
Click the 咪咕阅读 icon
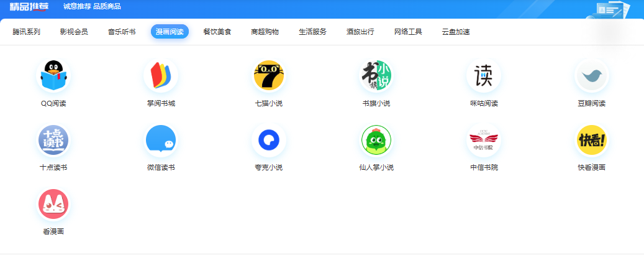[483, 76]
